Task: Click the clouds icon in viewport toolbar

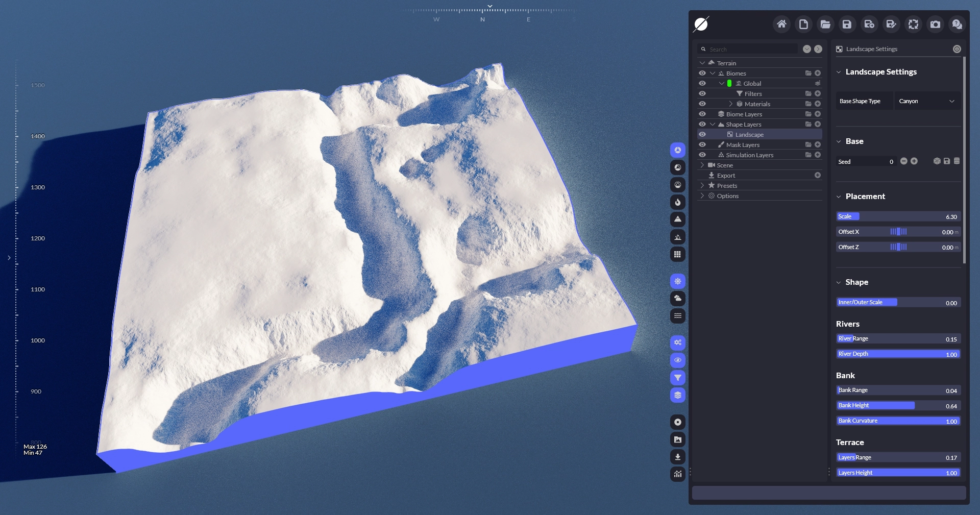Action: [x=677, y=299]
